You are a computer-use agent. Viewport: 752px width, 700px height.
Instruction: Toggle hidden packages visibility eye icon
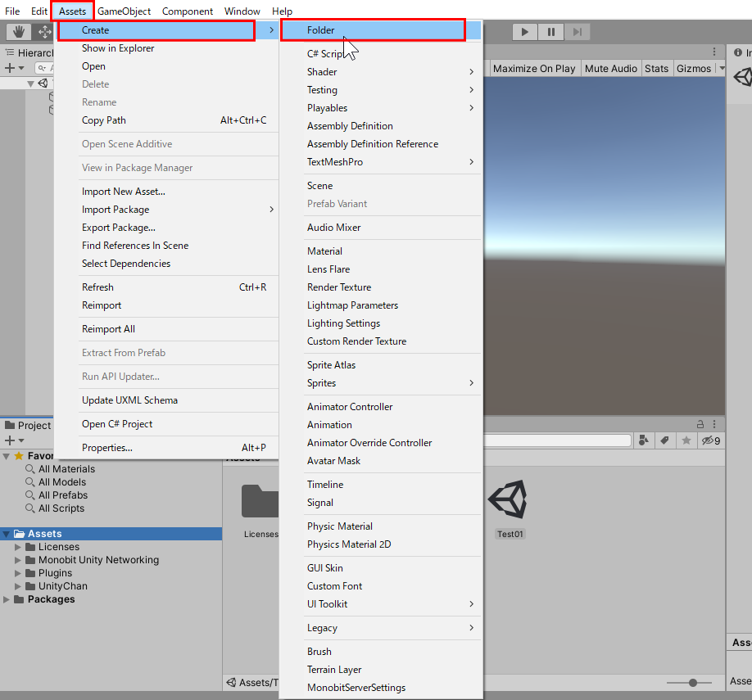711,440
